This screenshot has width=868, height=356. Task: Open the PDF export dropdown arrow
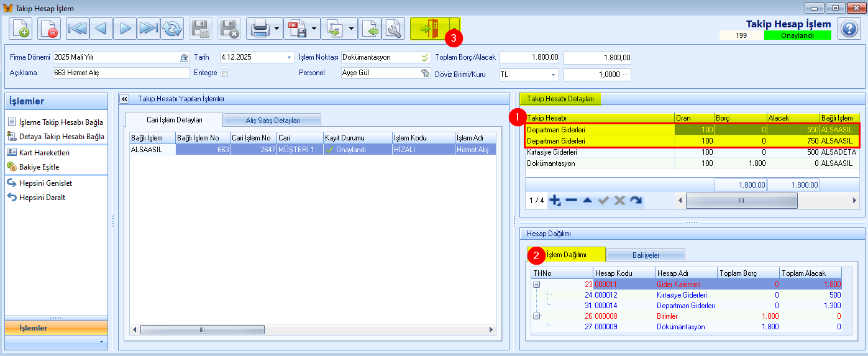314,29
